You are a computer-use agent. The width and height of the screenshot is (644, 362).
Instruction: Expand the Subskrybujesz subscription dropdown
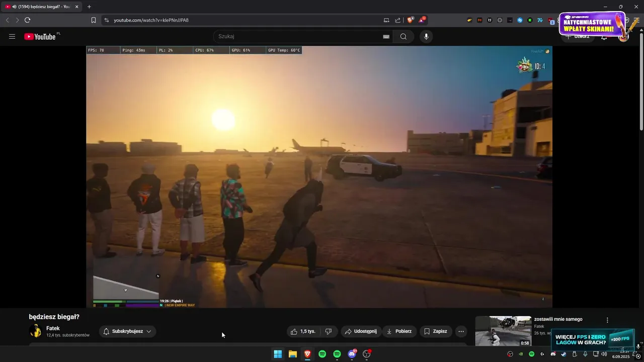tap(127, 331)
